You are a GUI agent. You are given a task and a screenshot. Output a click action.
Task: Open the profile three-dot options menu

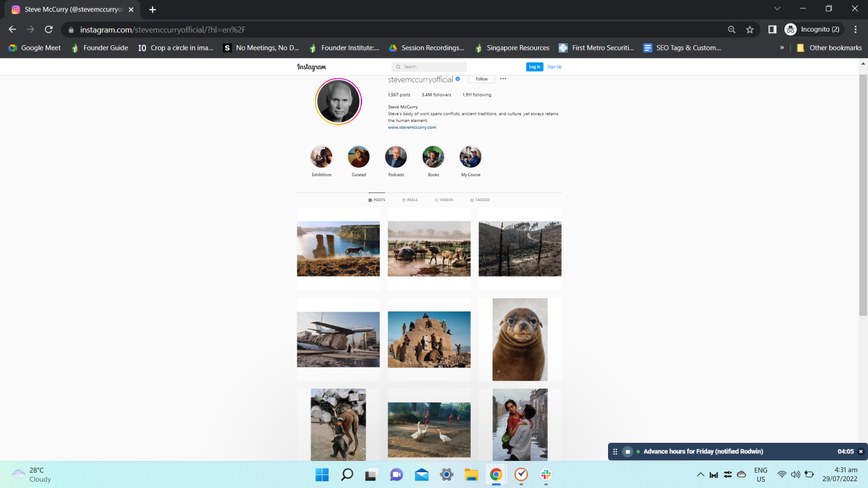tap(503, 79)
